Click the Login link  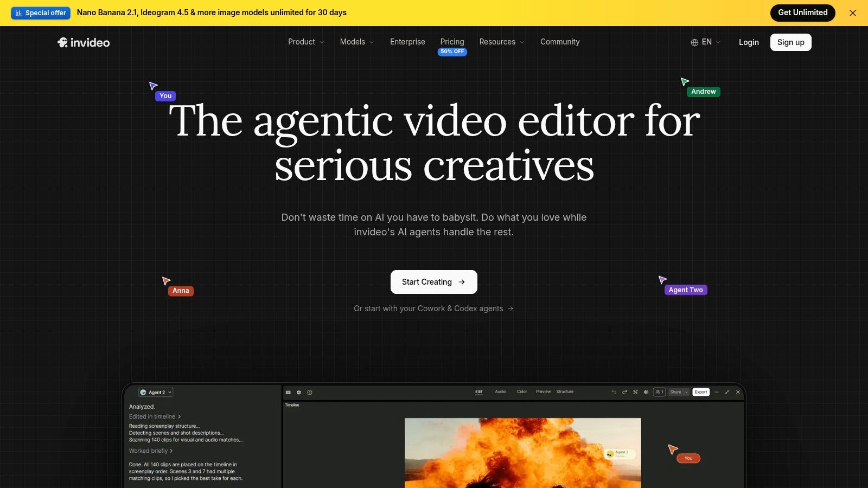[749, 42]
